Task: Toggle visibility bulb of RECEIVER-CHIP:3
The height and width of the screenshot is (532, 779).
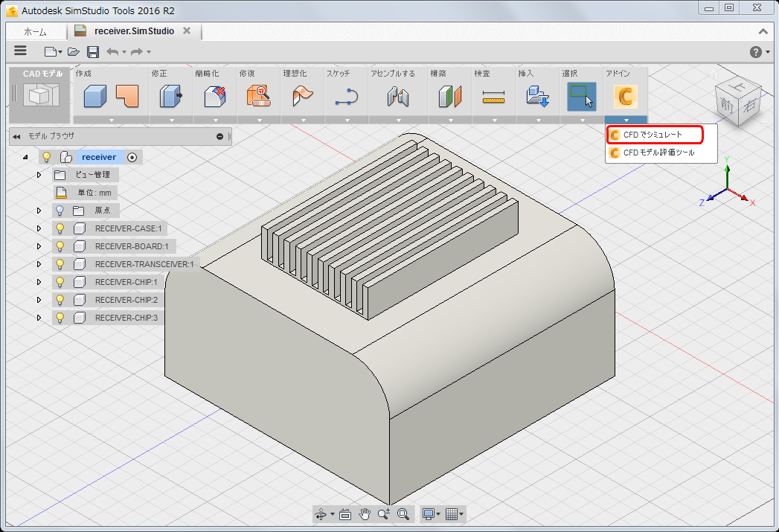Action: coord(60,318)
